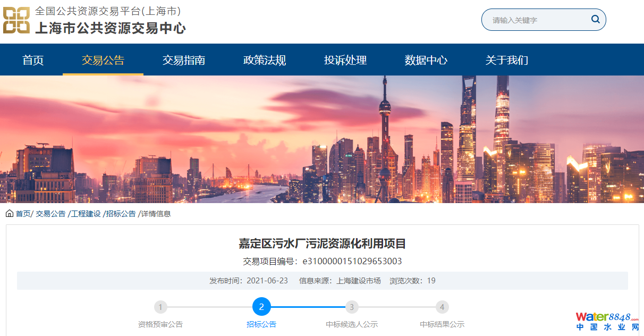The width and height of the screenshot is (644, 336).
Task: Click the search magnifier icon
Action: pos(595,20)
